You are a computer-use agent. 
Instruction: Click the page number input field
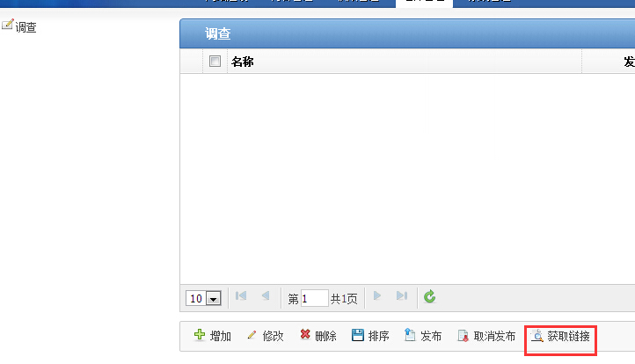(314, 298)
